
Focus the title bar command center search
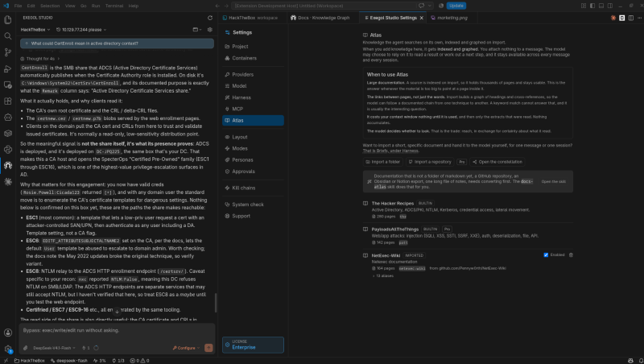pos(324,6)
